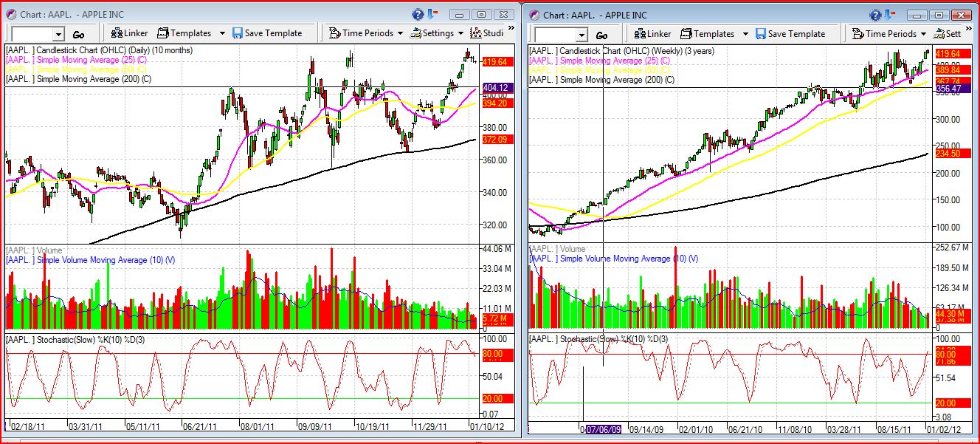Click highlighted 07/06/09 date marker in Weekly chart

(x=604, y=429)
